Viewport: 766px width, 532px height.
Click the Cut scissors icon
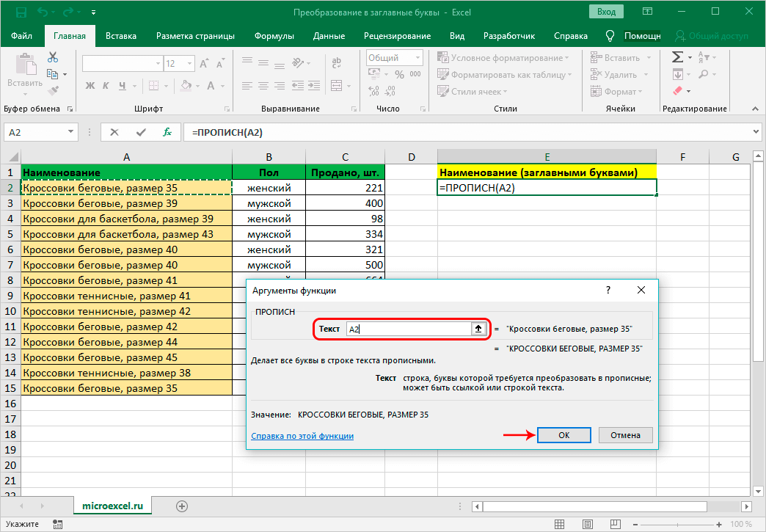tap(53, 58)
